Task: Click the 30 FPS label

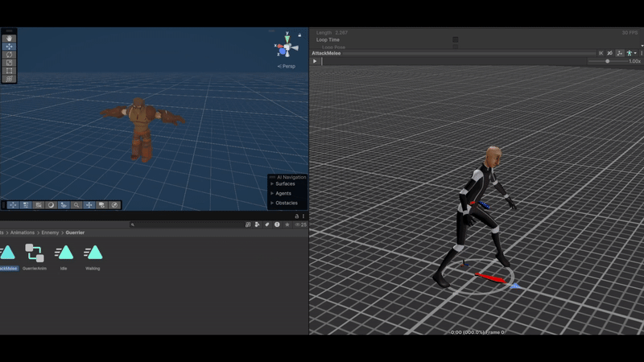Action: click(x=630, y=32)
